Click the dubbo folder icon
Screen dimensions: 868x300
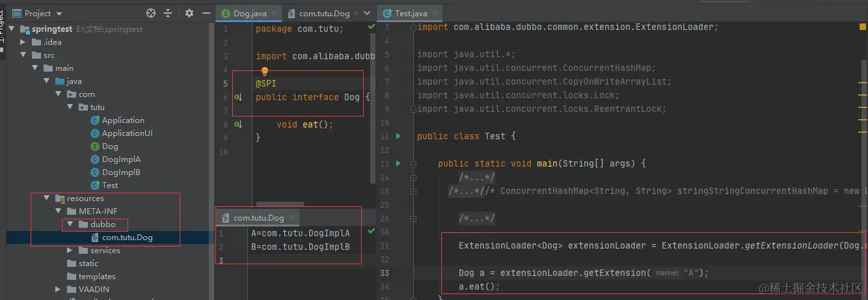click(84, 225)
